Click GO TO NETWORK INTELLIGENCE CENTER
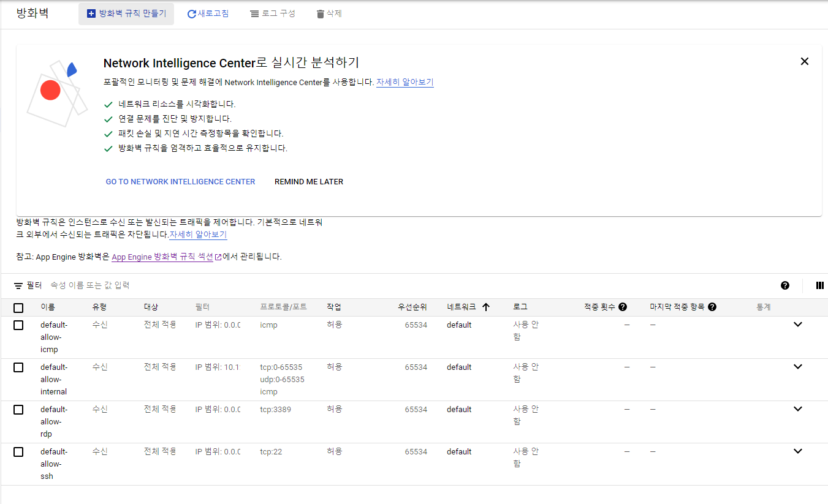This screenshot has height=504, width=828. pyautogui.click(x=180, y=182)
